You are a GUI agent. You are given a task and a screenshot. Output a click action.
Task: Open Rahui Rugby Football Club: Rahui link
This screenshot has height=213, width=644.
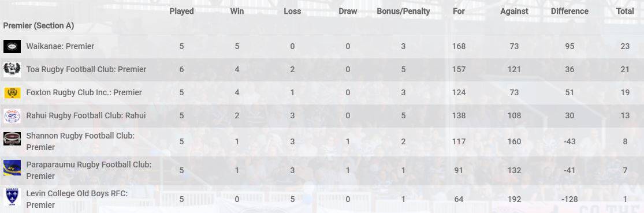coord(86,115)
